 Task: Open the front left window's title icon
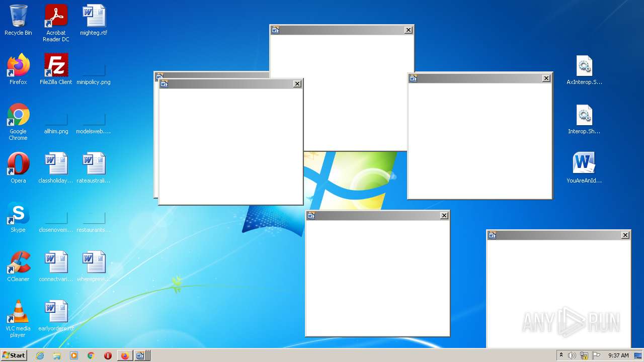click(164, 84)
